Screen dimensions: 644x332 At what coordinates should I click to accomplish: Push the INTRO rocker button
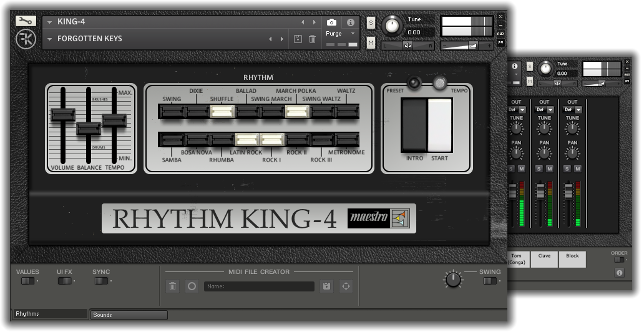click(x=414, y=125)
